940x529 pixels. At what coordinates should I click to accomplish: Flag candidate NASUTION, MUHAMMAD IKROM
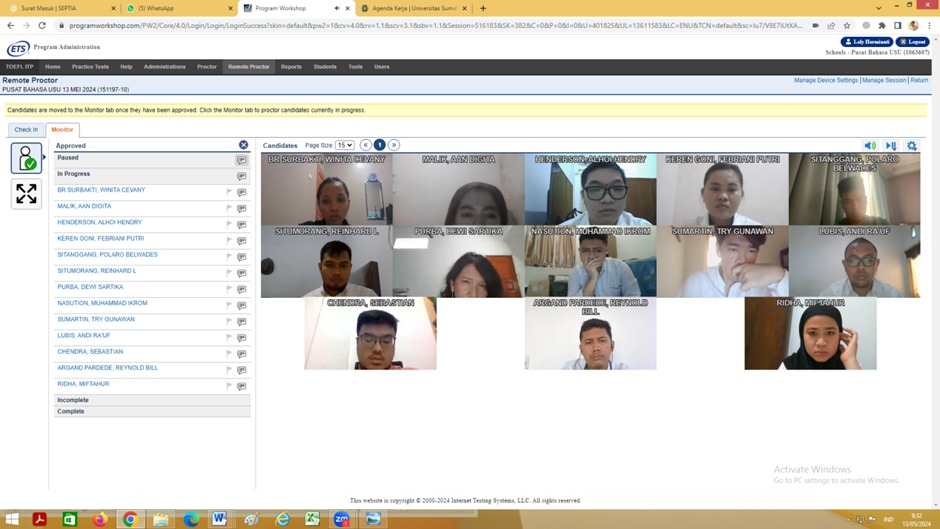tap(228, 305)
